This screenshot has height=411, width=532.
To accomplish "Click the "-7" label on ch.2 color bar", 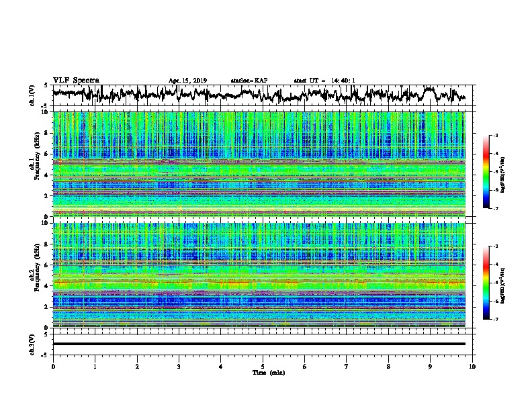I will pyautogui.click(x=496, y=320).
